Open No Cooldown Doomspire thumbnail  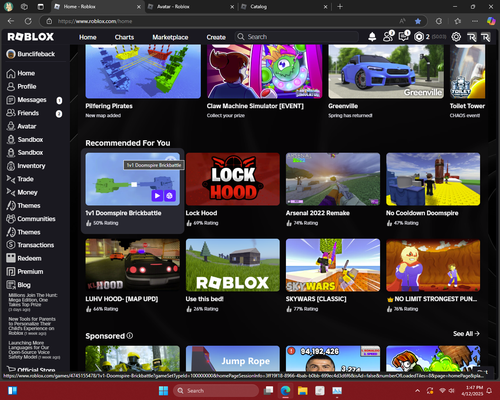(433, 179)
